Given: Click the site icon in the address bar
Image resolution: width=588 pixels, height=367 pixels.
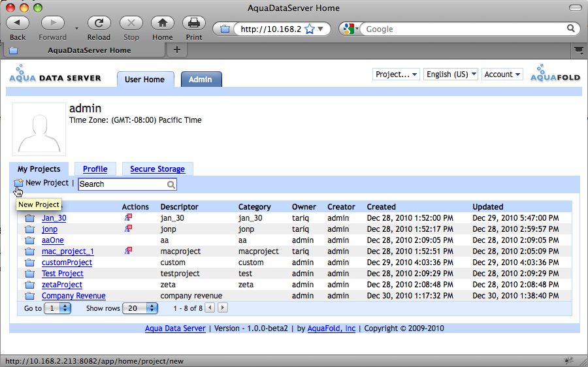Looking at the screenshot, I should [225, 29].
